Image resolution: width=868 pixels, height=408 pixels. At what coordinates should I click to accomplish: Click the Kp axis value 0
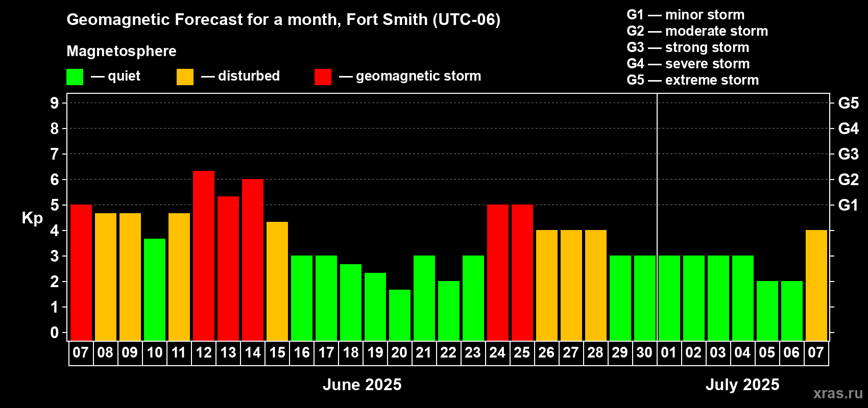(54, 333)
